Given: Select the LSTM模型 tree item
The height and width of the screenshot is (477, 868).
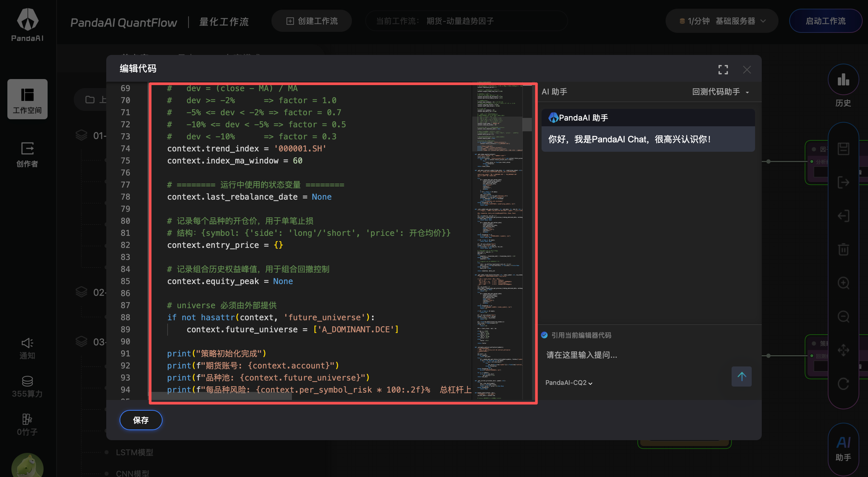Looking at the screenshot, I should (134, 452).
